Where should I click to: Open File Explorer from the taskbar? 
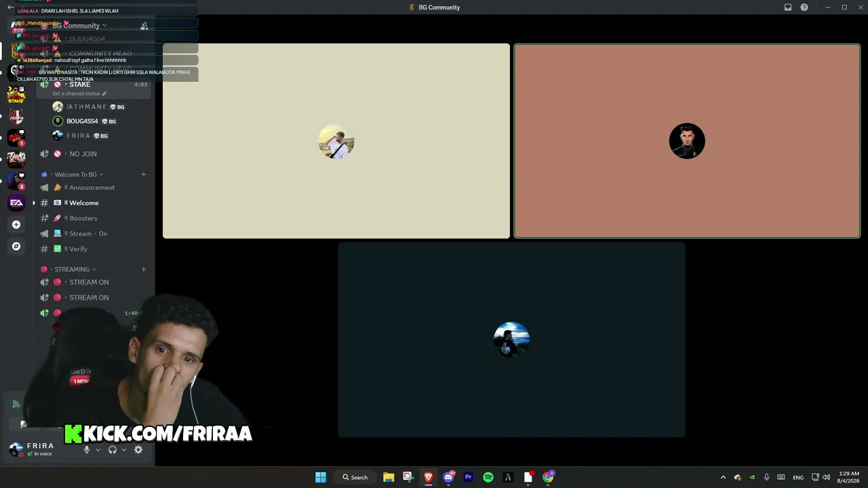coord(389,477)
